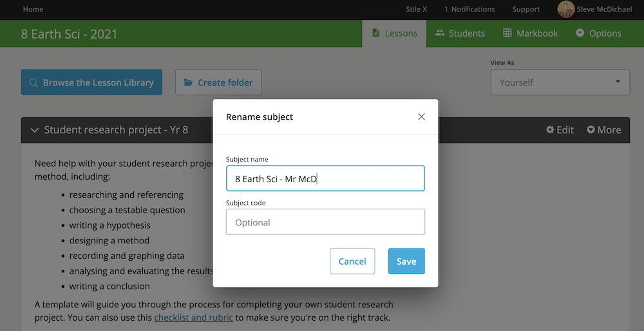Cancel the rename dialog

pyautogui.click(x=352, y=261)
